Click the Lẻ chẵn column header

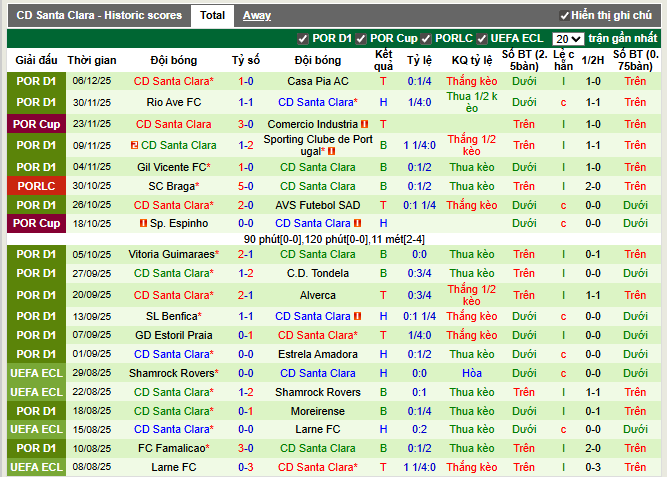click(x=564, y=60)
